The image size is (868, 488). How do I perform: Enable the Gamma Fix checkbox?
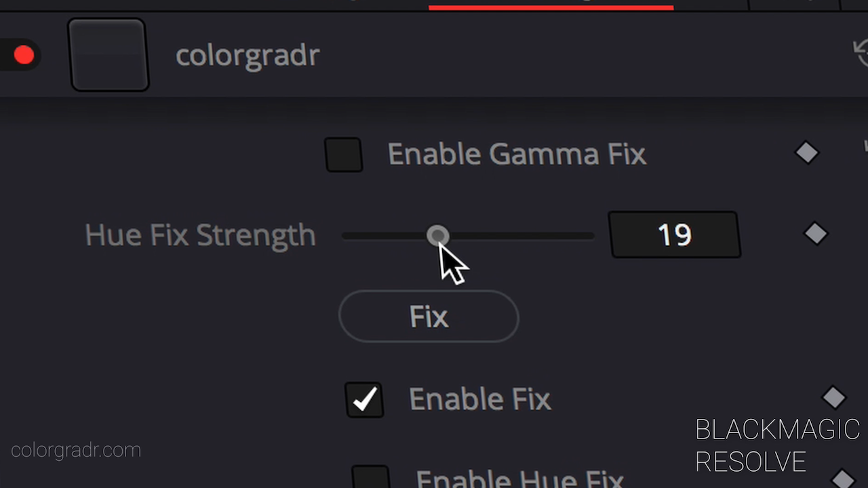coord(344,155)
